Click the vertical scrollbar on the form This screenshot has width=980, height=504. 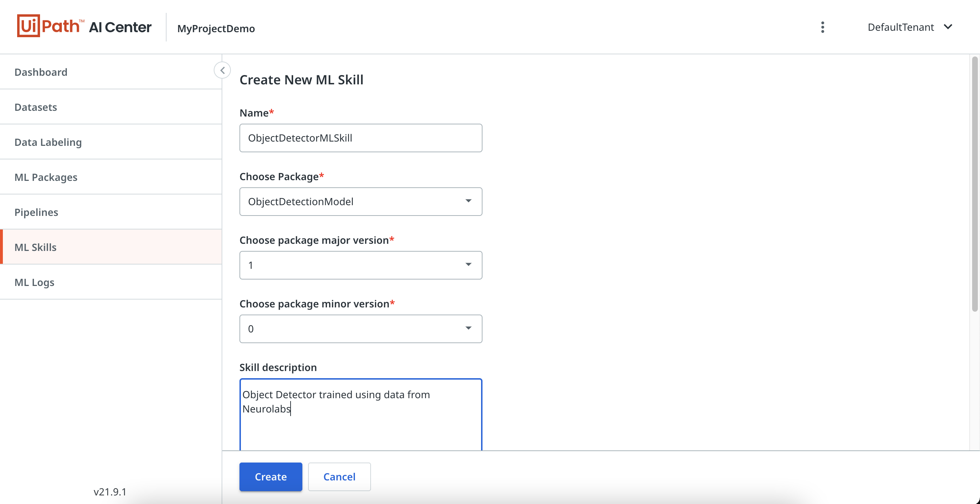pos(975,184)
